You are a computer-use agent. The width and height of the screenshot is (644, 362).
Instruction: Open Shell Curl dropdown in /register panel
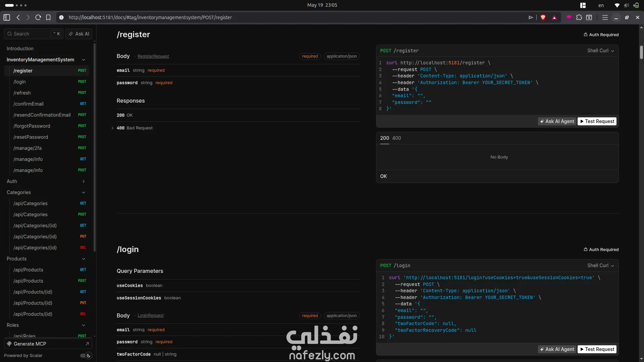(x=600, y=51)
